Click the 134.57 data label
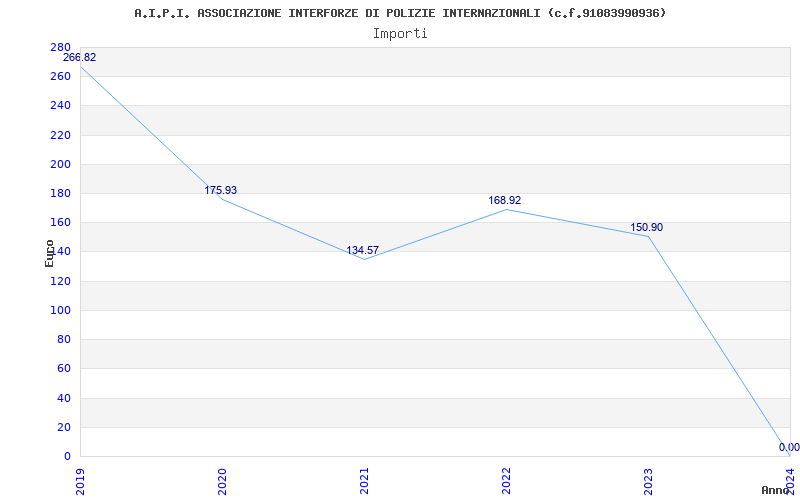Viewport: 800px width, 500px height. point(363,251)
